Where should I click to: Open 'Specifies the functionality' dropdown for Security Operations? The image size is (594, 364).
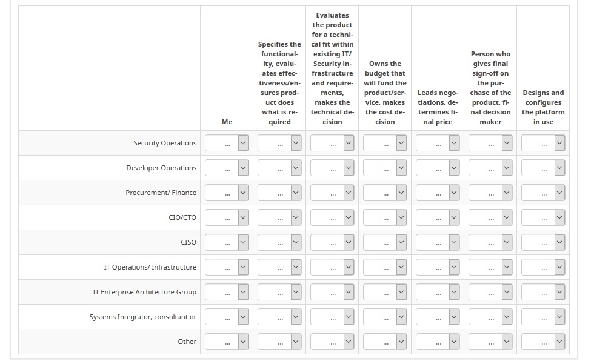click(x=279, y=143)
